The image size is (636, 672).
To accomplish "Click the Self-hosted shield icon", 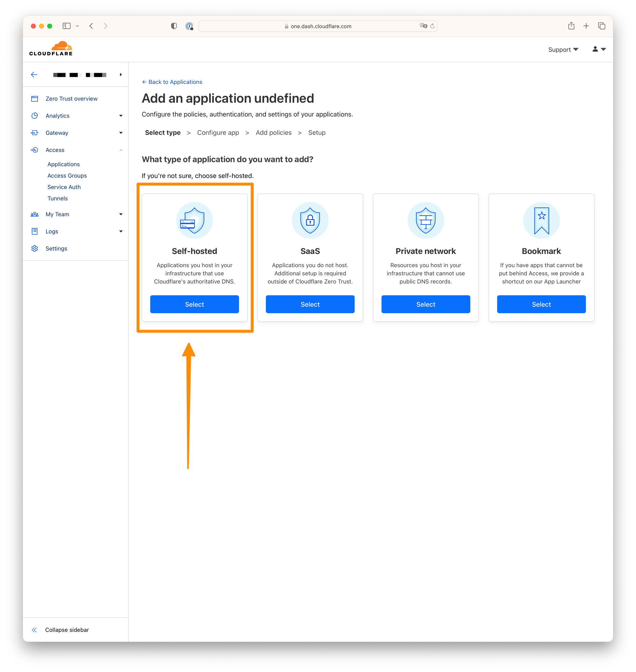I will [x=195, y=220].
